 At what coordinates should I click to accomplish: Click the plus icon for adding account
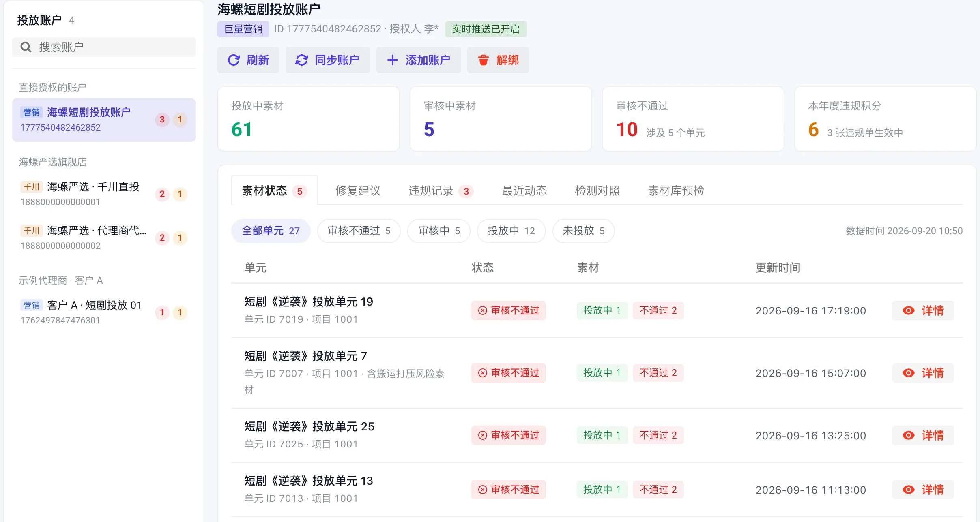point(392,60)
